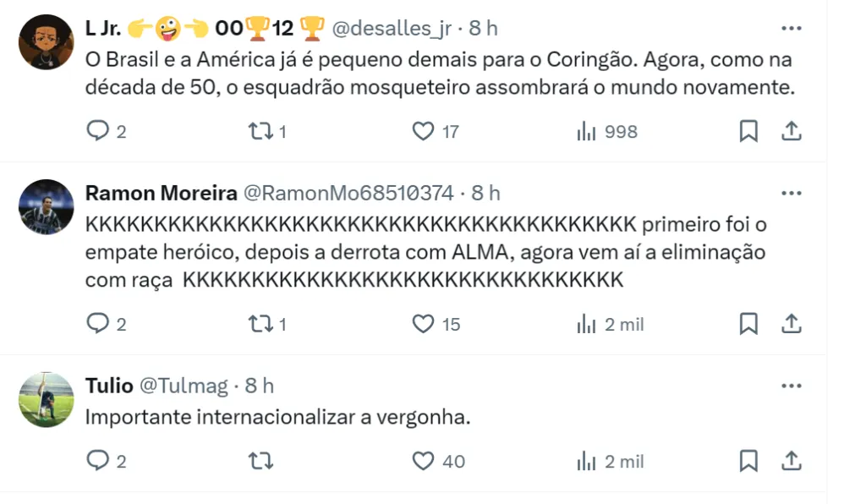The width and height of the screenshot is (866, 504).
Task: Reply to Ramon Moreira's tweet
Action: point(99,324)
